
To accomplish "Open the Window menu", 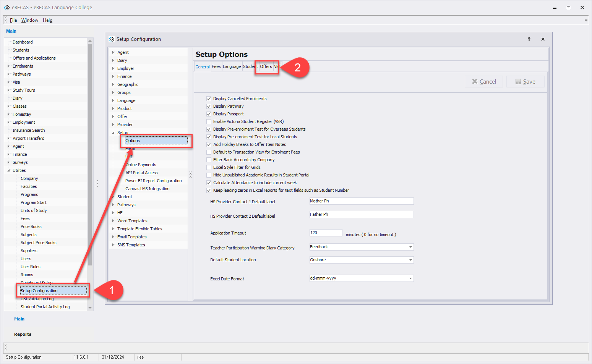I will tap(30, 20).
